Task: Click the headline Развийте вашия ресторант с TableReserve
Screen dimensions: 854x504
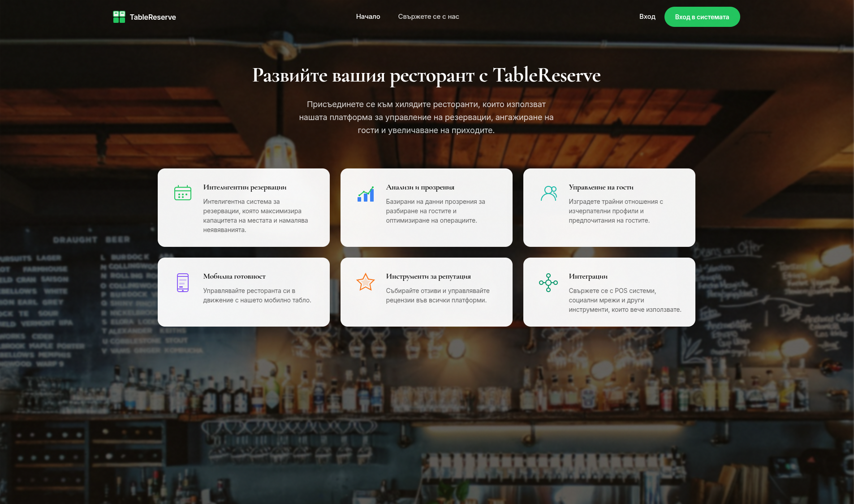Action: [427, 75]
